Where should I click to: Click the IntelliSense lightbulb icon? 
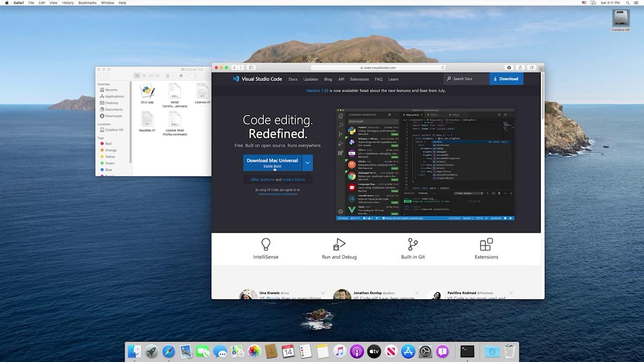tap(266, 244)
